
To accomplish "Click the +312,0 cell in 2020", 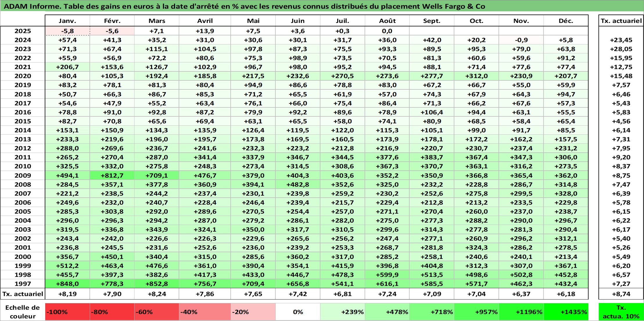I will 476,76.
